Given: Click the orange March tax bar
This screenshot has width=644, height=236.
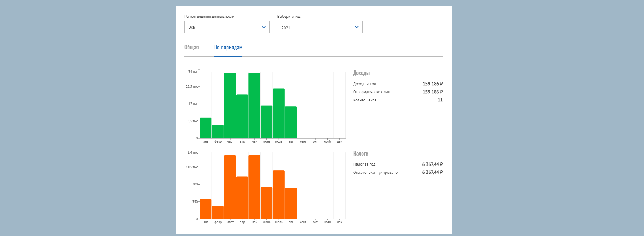Looking at the screenshot, I should tap(230, 187).
